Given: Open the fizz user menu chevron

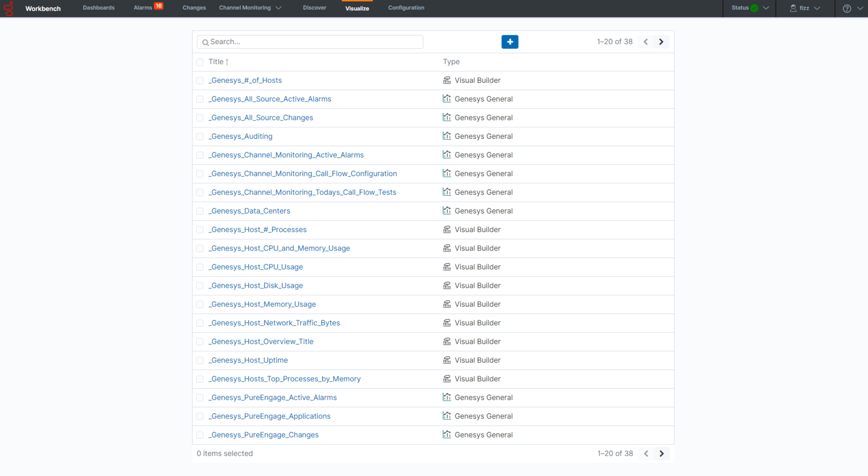Looking at the screenshot, I should [x=817, y=8].
